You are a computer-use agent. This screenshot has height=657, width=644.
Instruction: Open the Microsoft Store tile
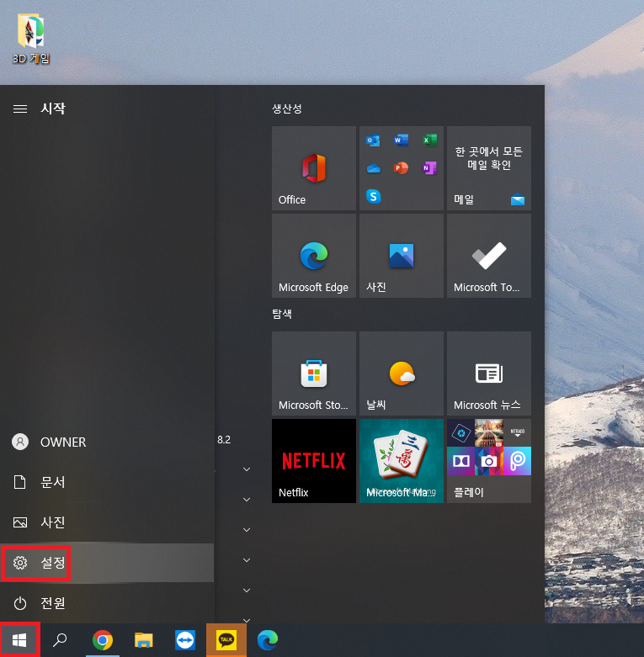coord(314,374)
